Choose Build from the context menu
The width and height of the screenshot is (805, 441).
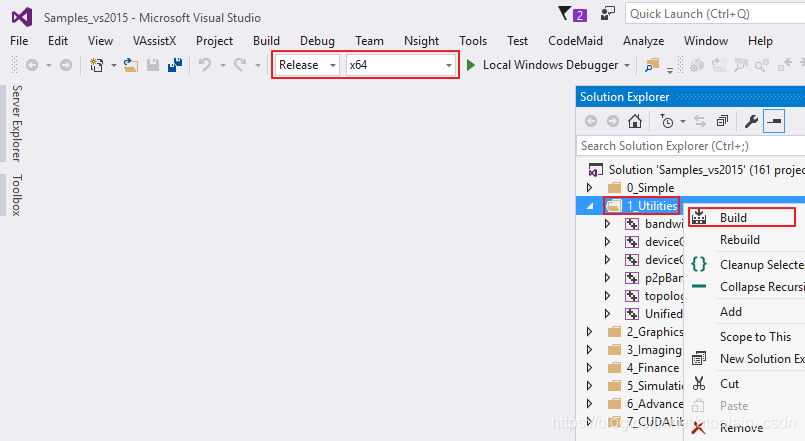click(742, 218)
